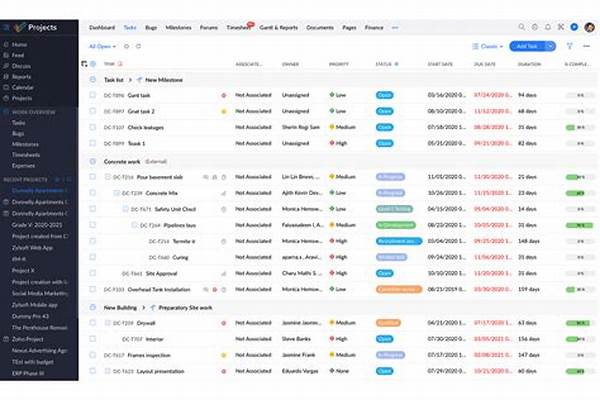Image resolution: width=600 pixels, height=400 pixels.
Task: Open the three-dot more options beside filter
Action: (x=586, y=46)
